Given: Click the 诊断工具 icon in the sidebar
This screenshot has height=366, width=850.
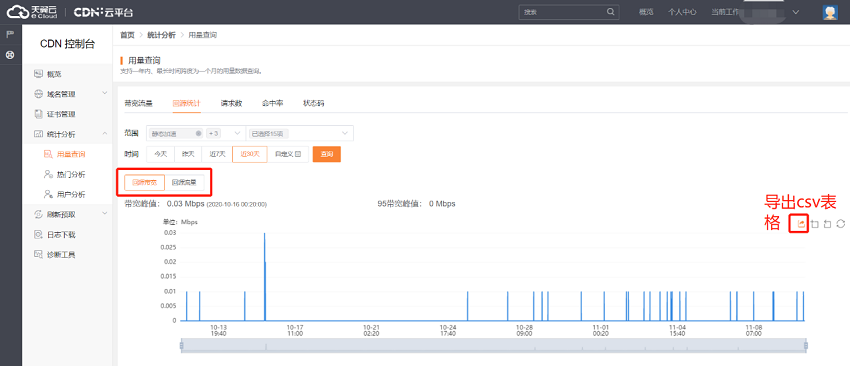Looking at the screenshot, I should point(38,254).
